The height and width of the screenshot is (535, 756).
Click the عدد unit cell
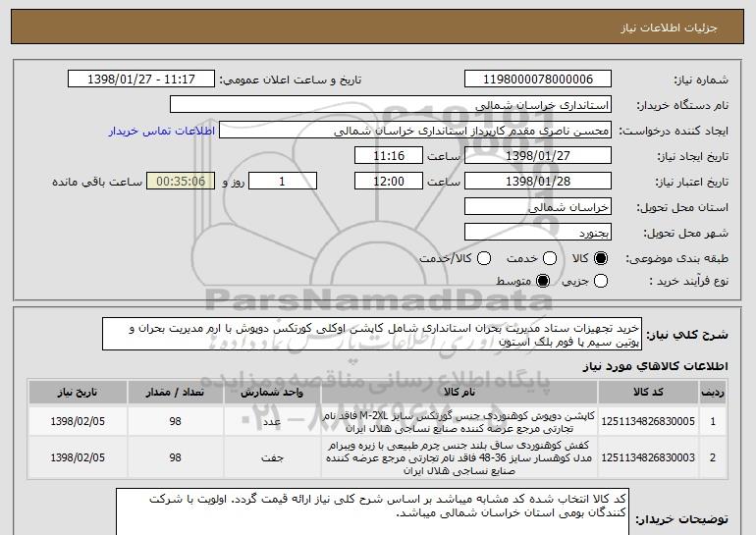[272, 422]
